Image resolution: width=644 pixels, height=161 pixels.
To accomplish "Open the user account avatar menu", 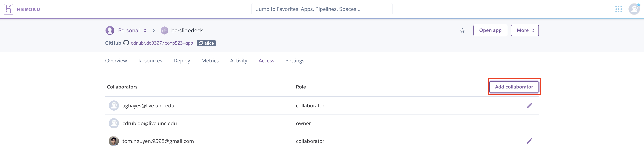I will [634, 9].
